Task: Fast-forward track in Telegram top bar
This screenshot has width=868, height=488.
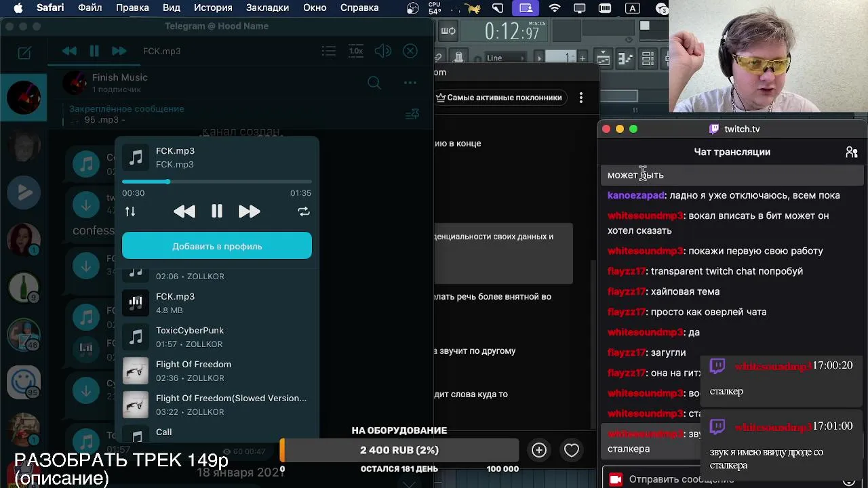Action: tap(119, 51)
